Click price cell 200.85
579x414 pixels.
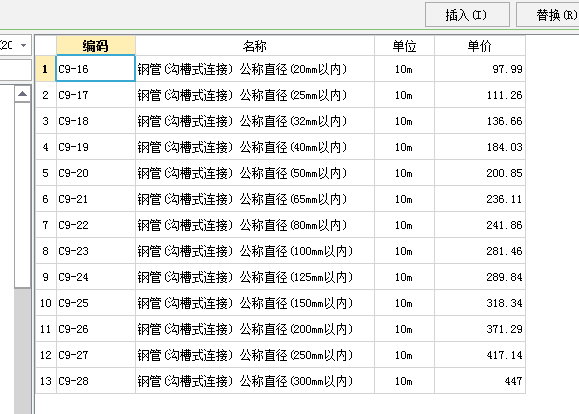[x=480, y=173]
